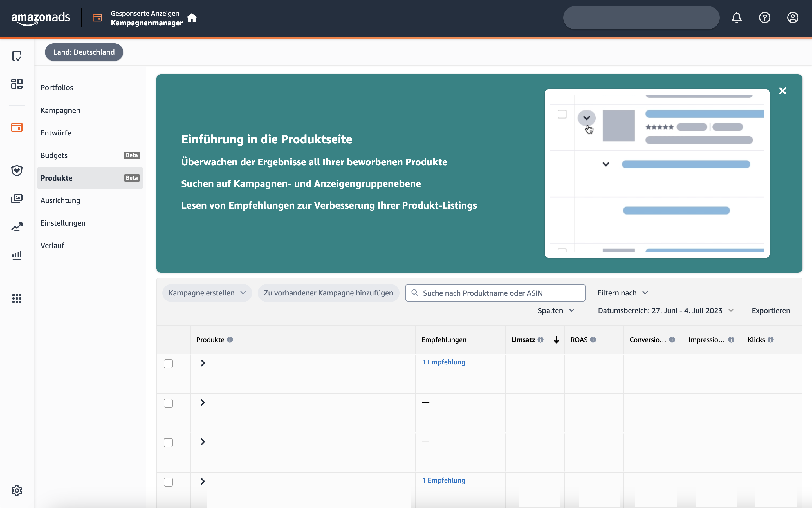This screenshot has height=508, width=812.
Task: Click info icon next to ROAS column
Action: (x=593, y=340)
